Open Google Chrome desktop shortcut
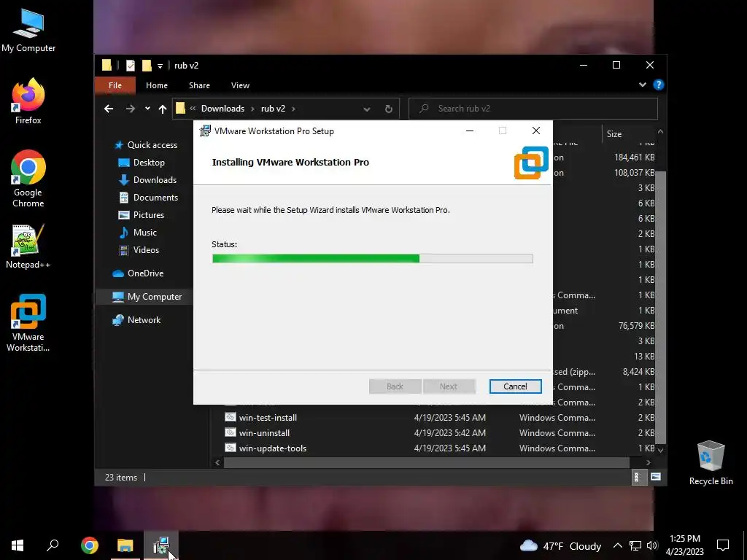This screenshot has height=560, width=747. [x=28, y=179]
